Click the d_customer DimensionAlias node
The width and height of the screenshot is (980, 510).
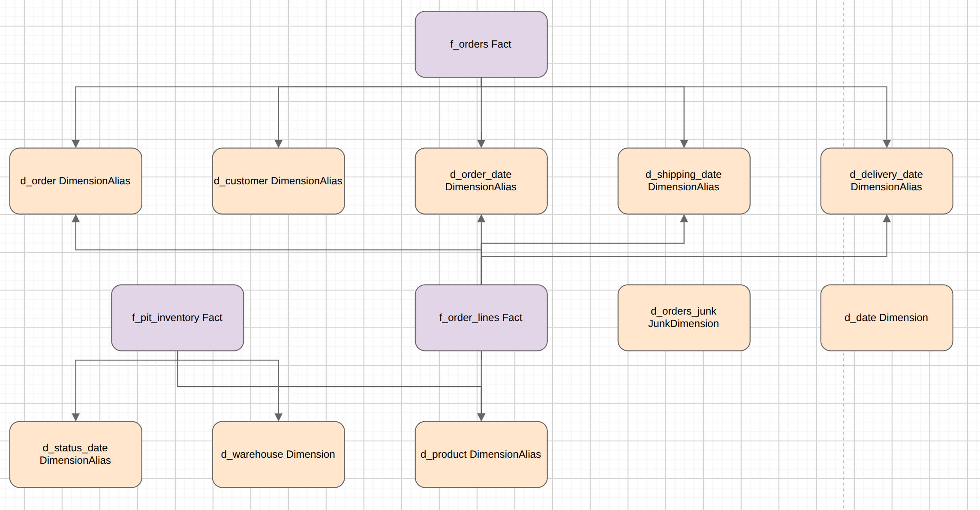pyautogui.click(x=278, y=181)
